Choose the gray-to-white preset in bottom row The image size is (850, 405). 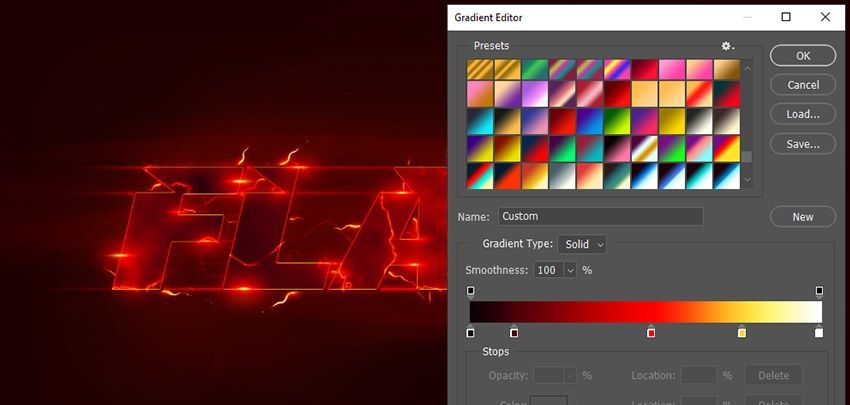(563, 176)
